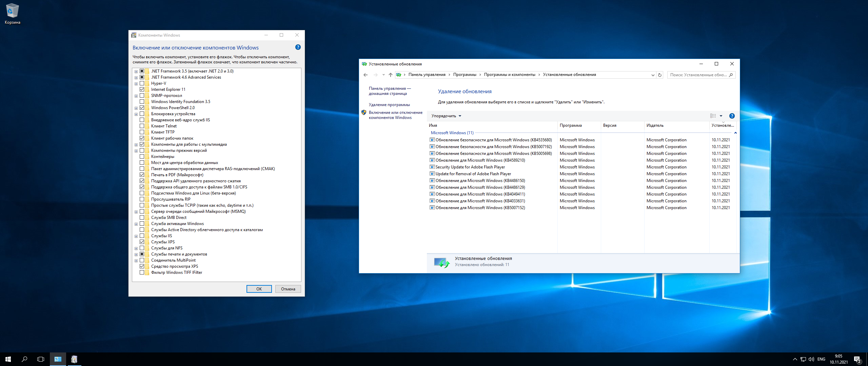
Task: Uncheck Internet Explorer 11
Action: click(x=142, y=89)
